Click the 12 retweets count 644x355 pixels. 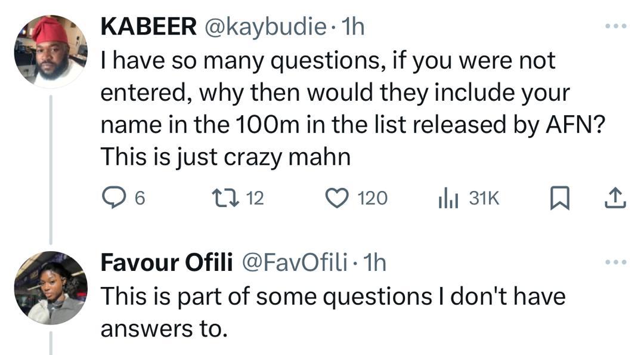click(255, 199)
